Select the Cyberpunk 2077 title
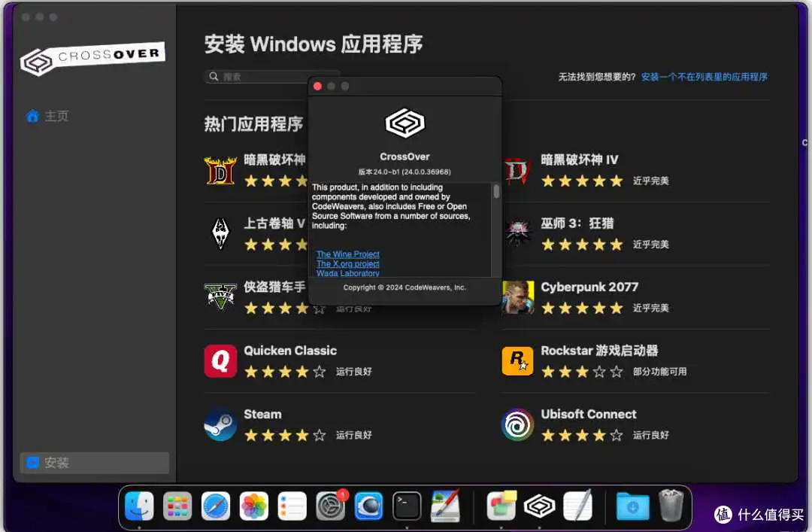Viewport: 812px width, 532px height. point(590,287)
